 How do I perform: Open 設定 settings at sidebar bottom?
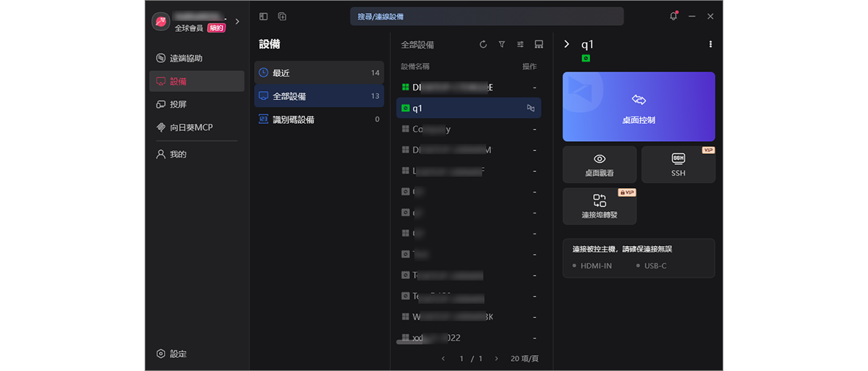[x=172, y=354]
